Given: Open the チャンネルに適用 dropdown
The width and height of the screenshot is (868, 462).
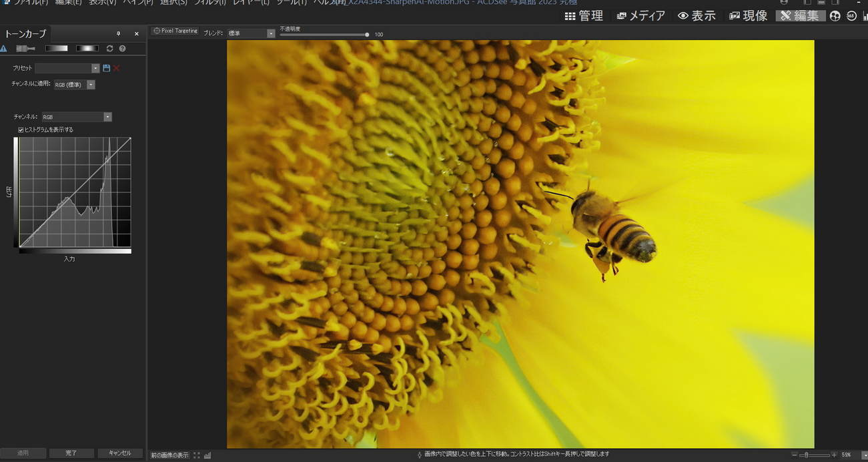Looking at the screenshot, I should (75, 85).
